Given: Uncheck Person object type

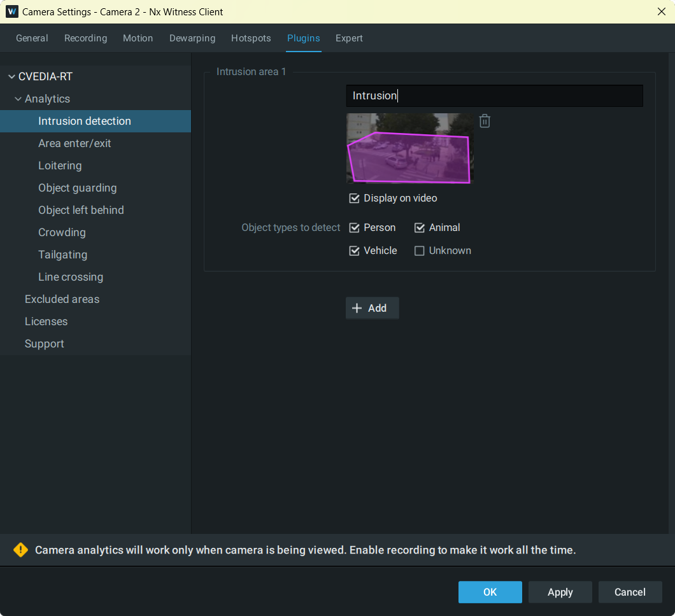Looking at the screenshot, I should [354, 228].
